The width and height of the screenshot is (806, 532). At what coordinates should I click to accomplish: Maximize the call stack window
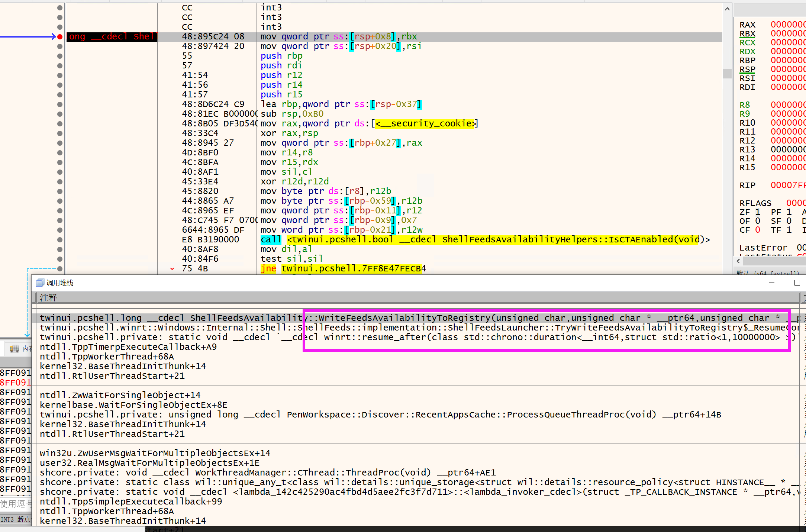point(797,283)
